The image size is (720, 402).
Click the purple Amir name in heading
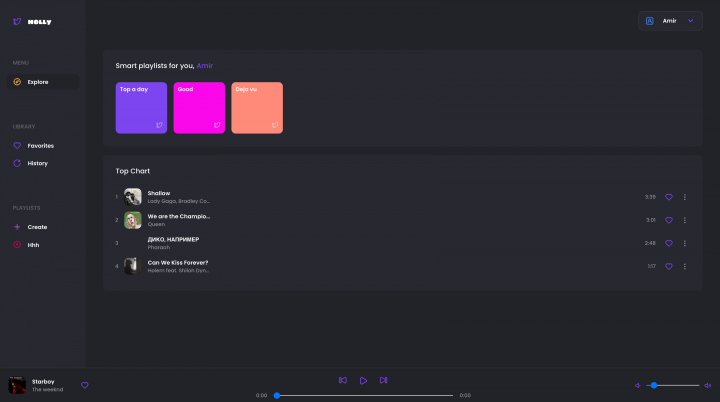click(205, 66)
